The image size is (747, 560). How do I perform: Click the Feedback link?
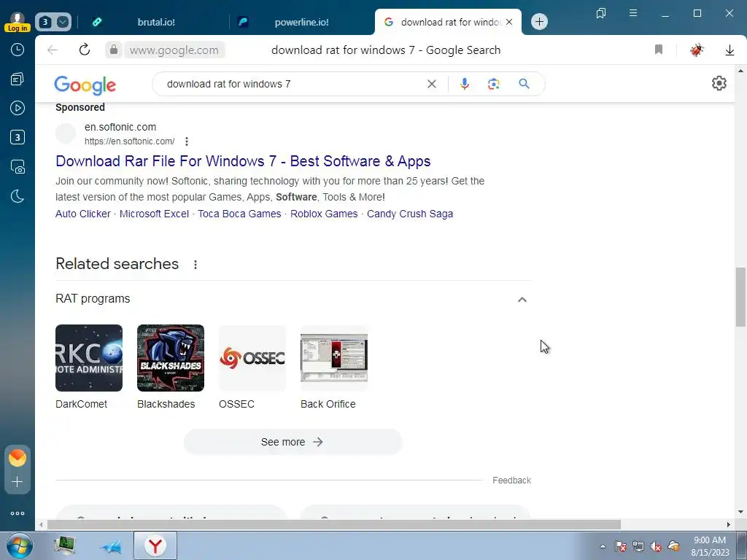click(511, 481)
